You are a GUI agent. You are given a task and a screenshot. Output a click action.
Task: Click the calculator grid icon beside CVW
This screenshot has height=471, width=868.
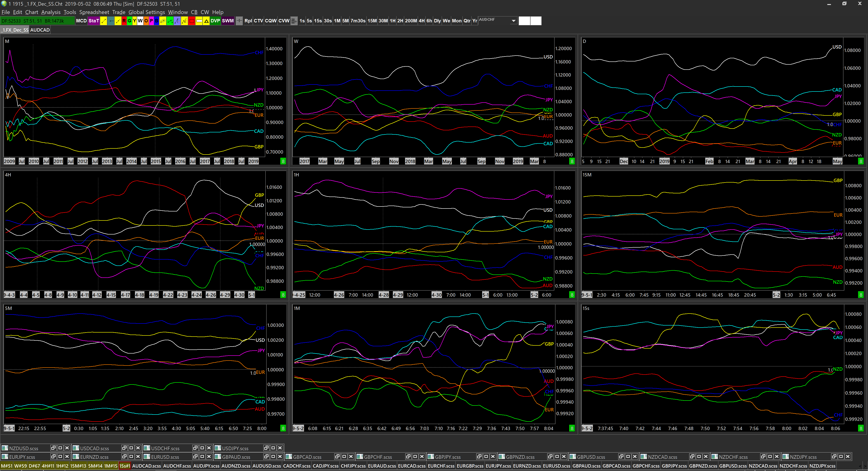point(294,21)
